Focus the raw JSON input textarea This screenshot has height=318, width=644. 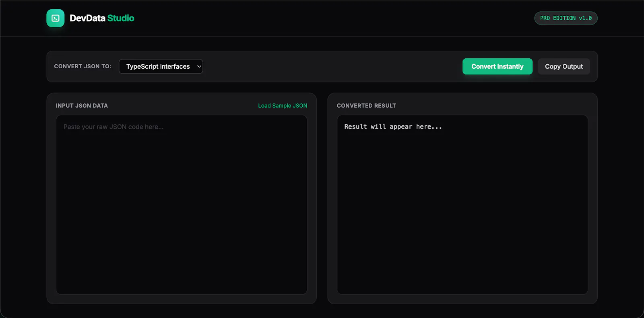pyautogui.click(x=182, y=205)
